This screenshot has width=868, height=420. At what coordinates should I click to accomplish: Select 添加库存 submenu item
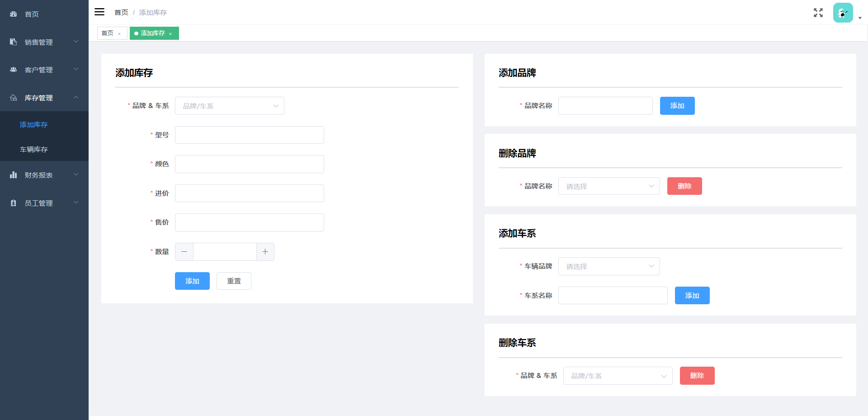[44, 124]
